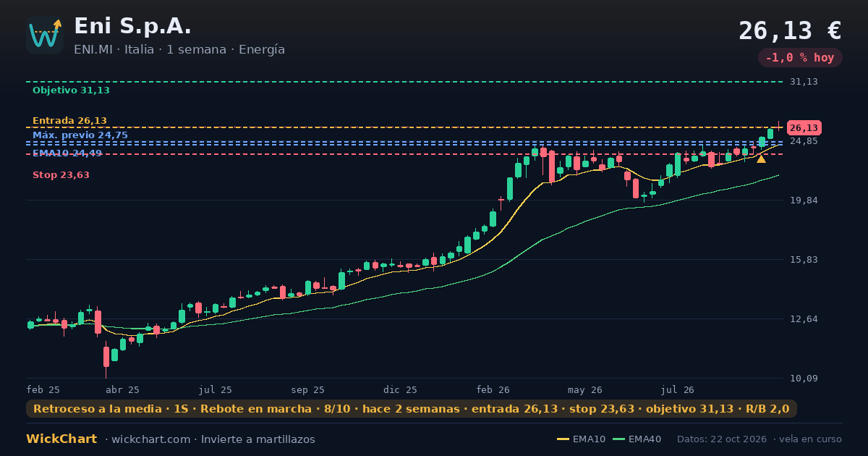Click the feb 26 date label
This screenshot has width=868, height=456.
(x=493, y=389)
